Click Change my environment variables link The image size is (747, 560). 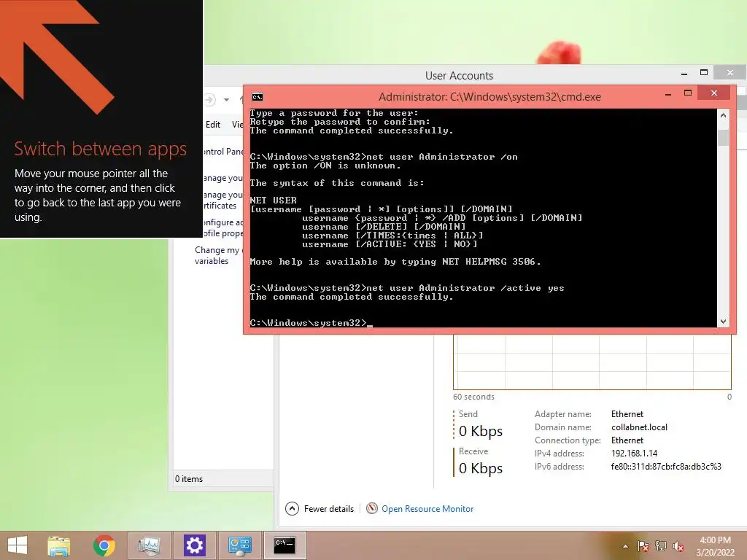tap(219, 255)
